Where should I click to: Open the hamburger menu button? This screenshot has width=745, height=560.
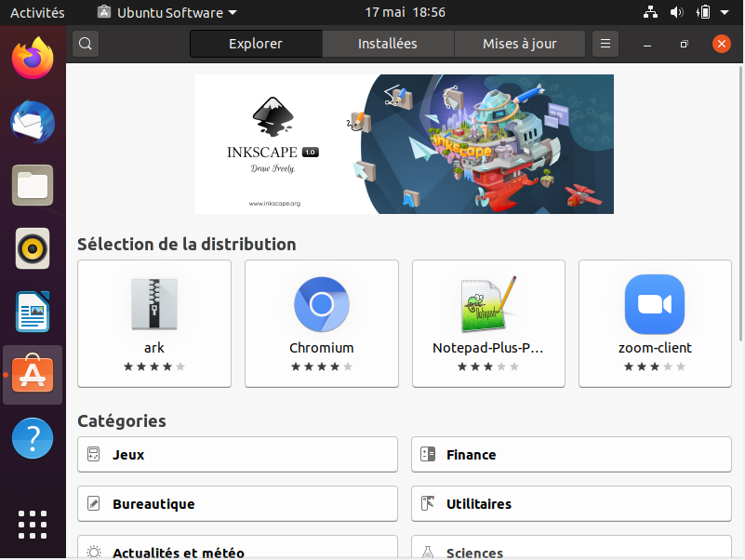click(605, 44)
